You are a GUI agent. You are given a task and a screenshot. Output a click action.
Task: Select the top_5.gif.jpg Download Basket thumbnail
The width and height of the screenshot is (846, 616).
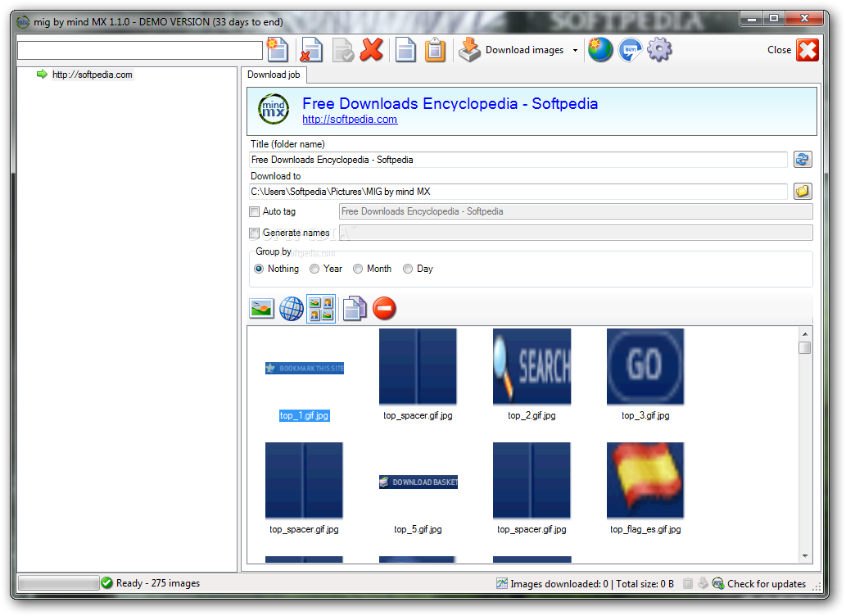418,482
